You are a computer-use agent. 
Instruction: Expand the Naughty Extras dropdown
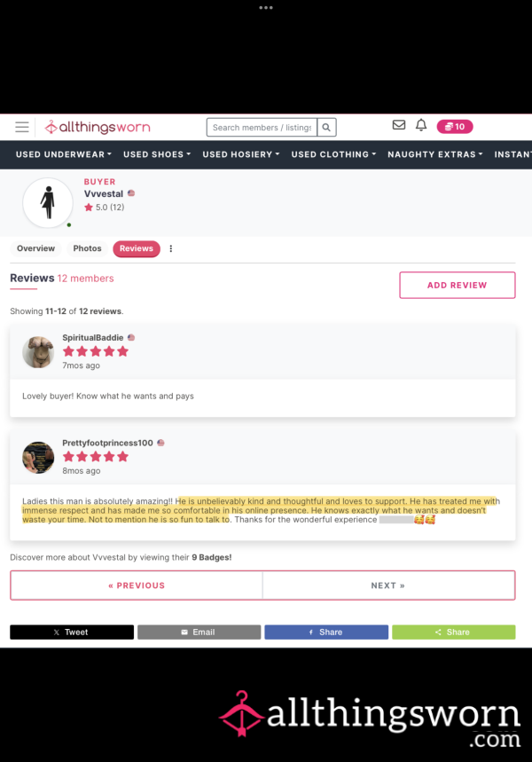435,154
